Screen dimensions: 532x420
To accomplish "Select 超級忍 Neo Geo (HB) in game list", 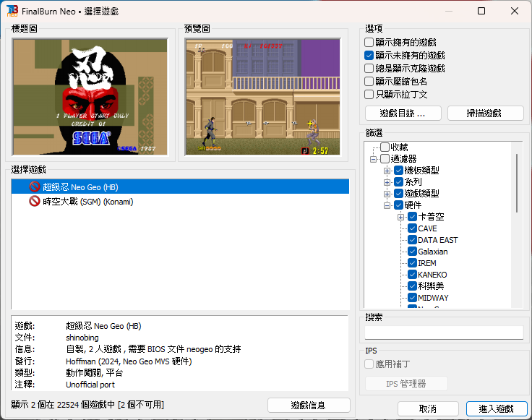I will click(180, 187).
